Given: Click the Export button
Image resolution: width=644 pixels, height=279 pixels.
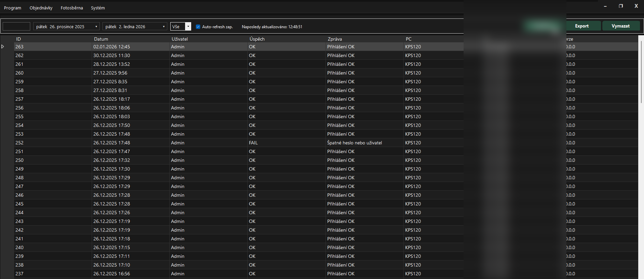Looking at the screenshot, I should 582,26.
